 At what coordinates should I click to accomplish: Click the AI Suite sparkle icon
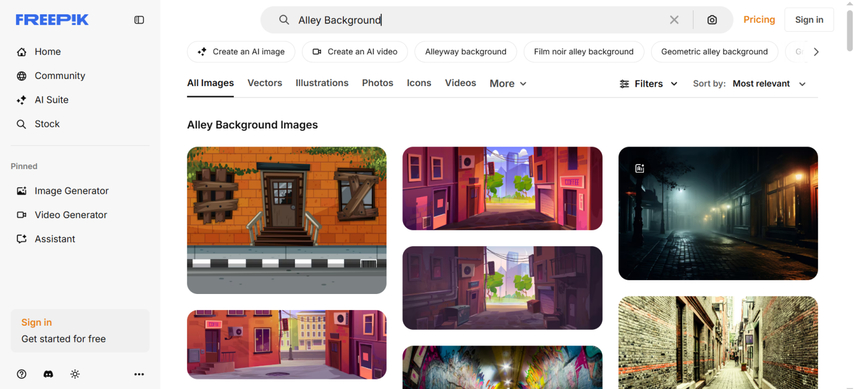click(x=21, y=100)
